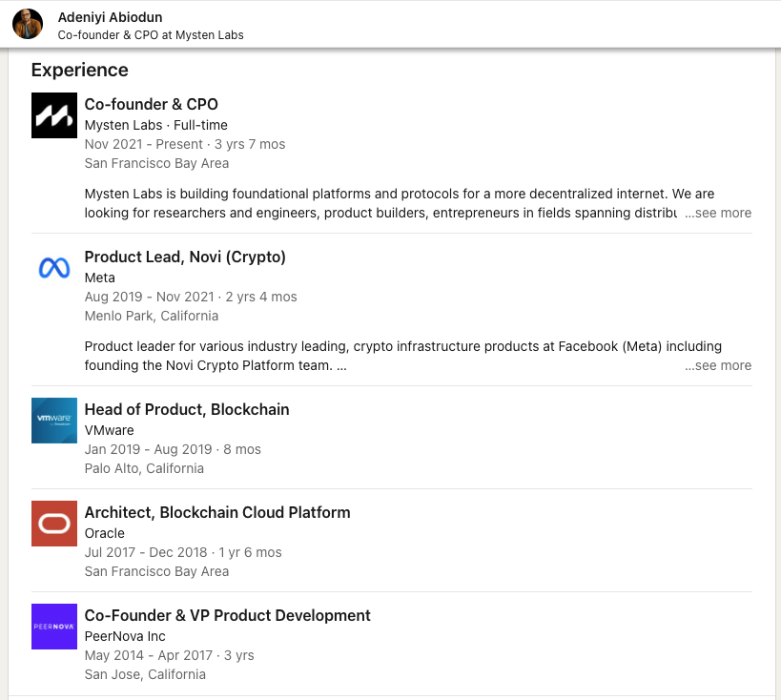Click San Francisco Bay Area under Mysten Labs
781x700 pixels.
click(157, 163)
